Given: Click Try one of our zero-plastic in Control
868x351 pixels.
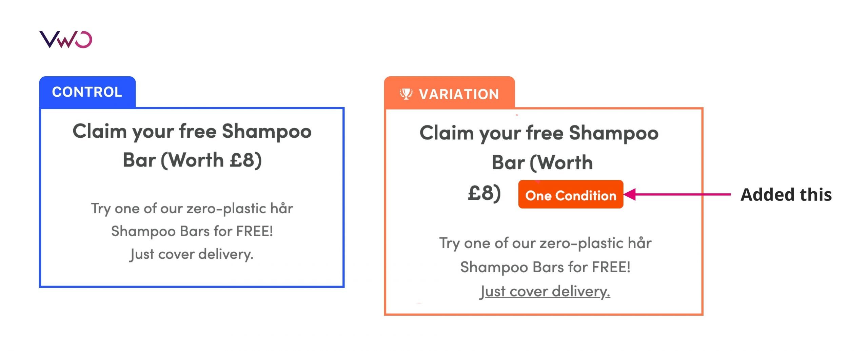Looking at the screenshot, I should click(192, 208).
